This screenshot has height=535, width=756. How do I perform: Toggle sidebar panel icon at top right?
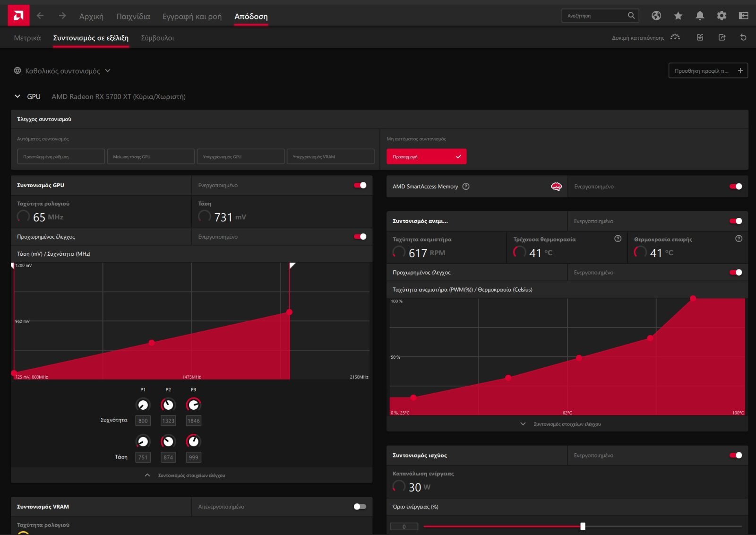[x=743, y=16]
